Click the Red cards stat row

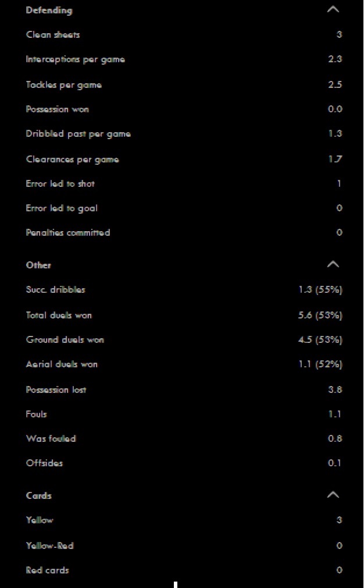[184, 570]
